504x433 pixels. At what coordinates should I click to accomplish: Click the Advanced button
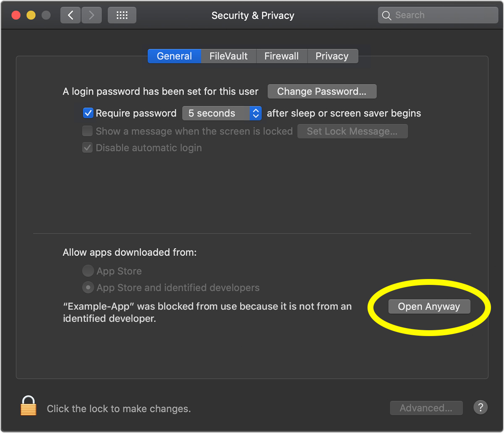(426, 408)
